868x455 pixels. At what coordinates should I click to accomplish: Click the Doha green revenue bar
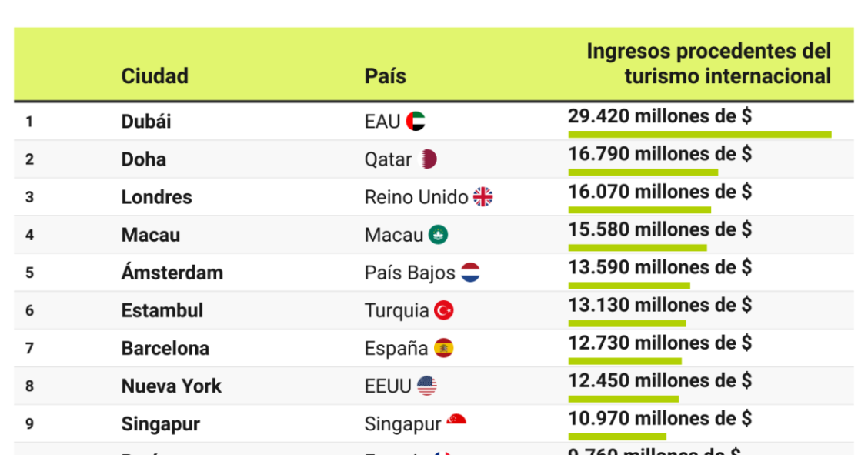pos(643,172)
